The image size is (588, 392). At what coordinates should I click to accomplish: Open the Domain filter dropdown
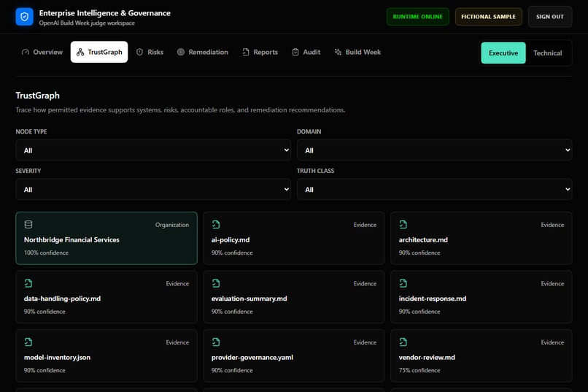[x=434, y=150]
